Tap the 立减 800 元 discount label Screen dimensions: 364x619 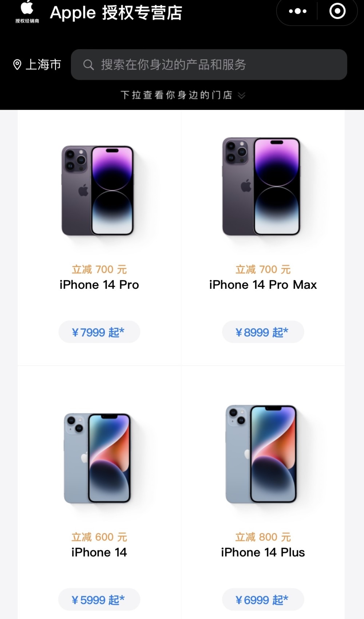263,537
